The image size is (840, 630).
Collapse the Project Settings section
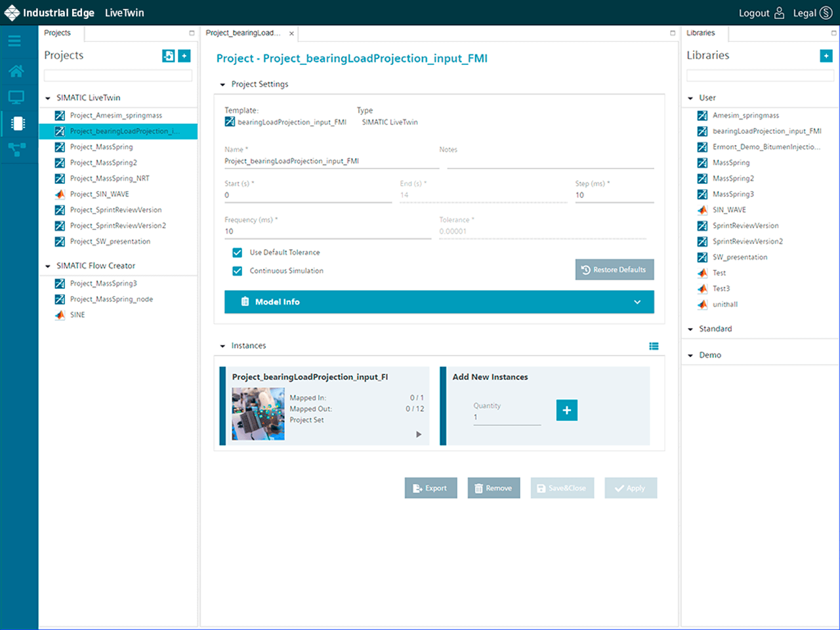click(x=223, y=84)
